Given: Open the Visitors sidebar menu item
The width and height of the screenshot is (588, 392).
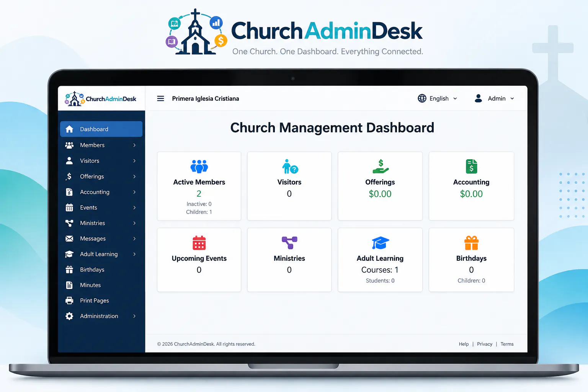Looking at the screenshot, I should point(101,161).
